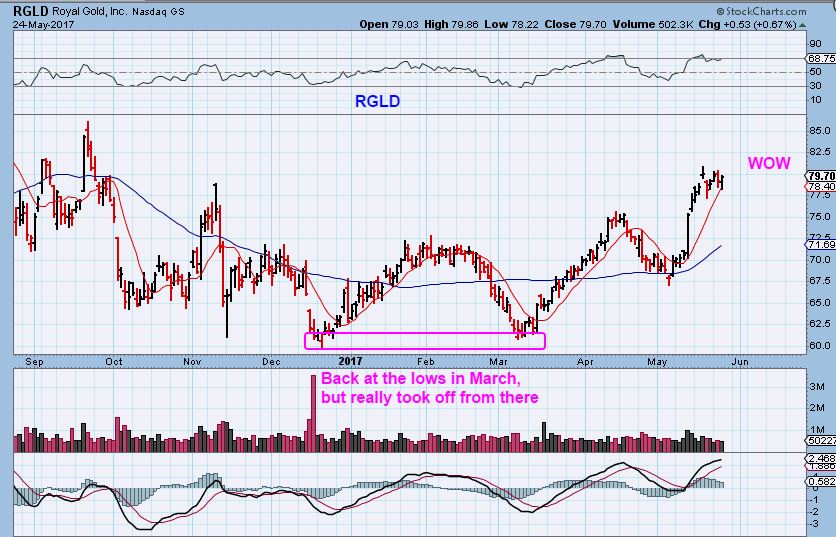Click the 'Feb' month label on time axis
This screenshot has height=537, width=836.
[x=426, y=362]
